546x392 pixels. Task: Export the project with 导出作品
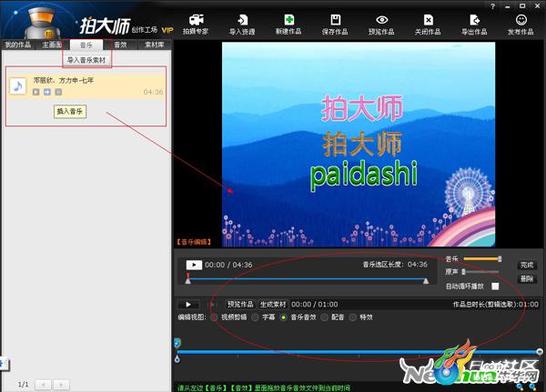(x=474, y=25)
